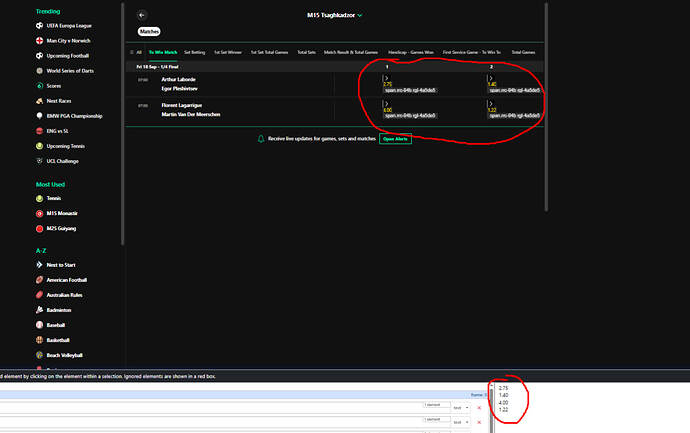The width and height of the screenshot is (690, 433).
Task: Go back using the left arrow icon
Action: click(142, 15)
